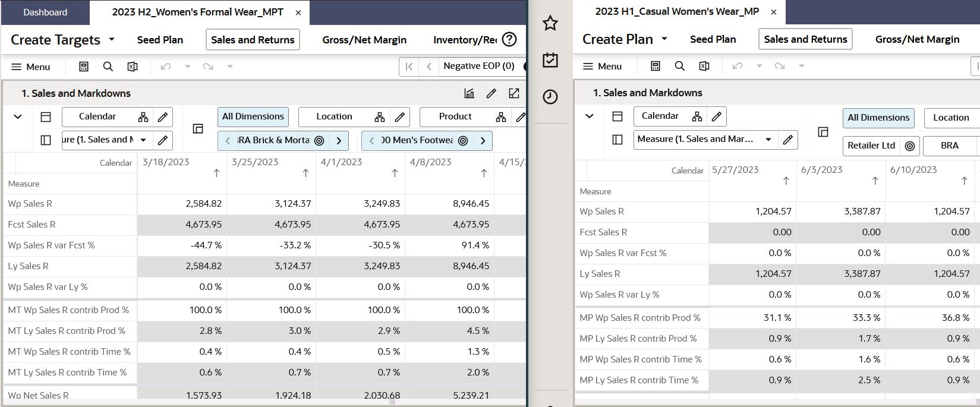The width and height of the screenshot is (980, 407).
Task: Open the chart view icon in left Sales and Markdowns header
Action: (469, 93)
